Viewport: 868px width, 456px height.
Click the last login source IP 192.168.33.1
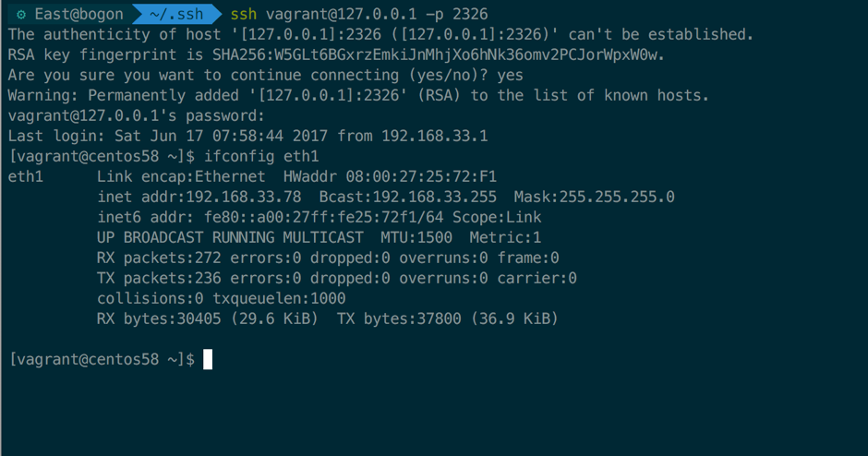434,136
